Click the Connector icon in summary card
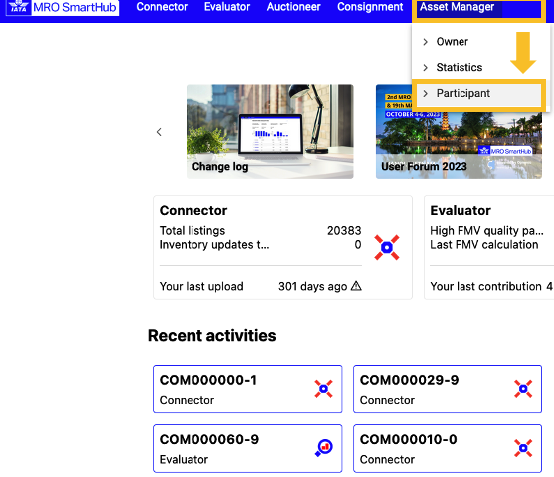554x477 pixels. (x=387, y=247)
